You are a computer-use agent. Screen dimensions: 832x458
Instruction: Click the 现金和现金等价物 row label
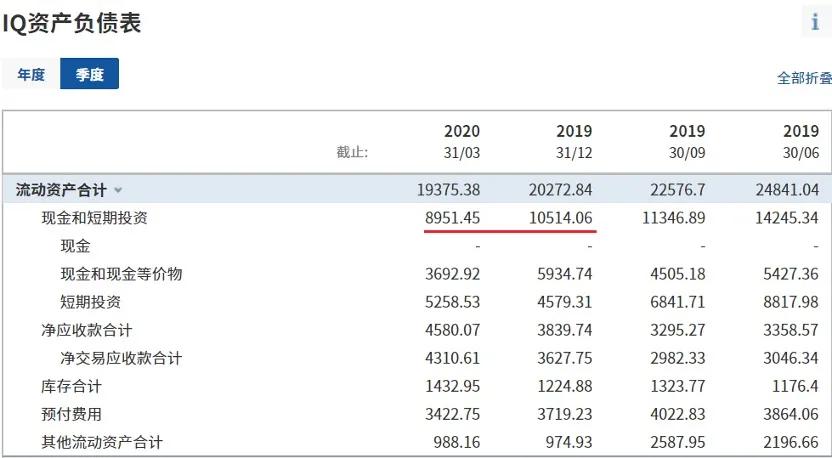coord(121,273)
